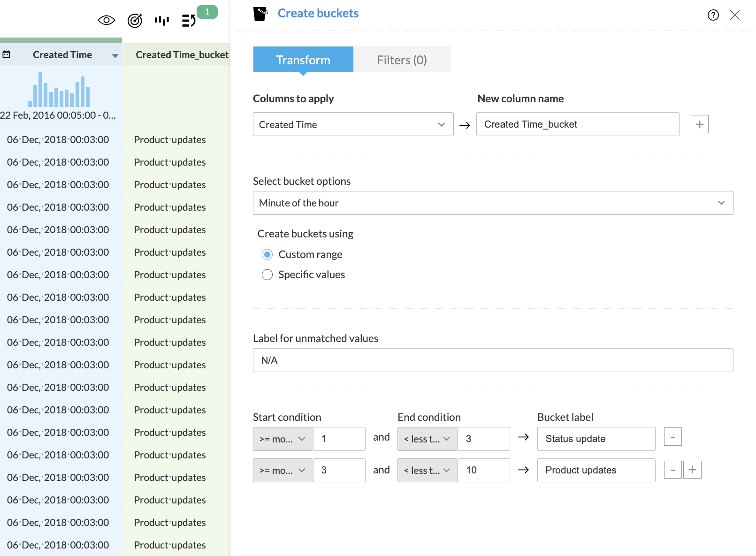Click plus icon beside new column name
Image resolution: width=756 pixels, height=556 pixels.
(699, 124)
